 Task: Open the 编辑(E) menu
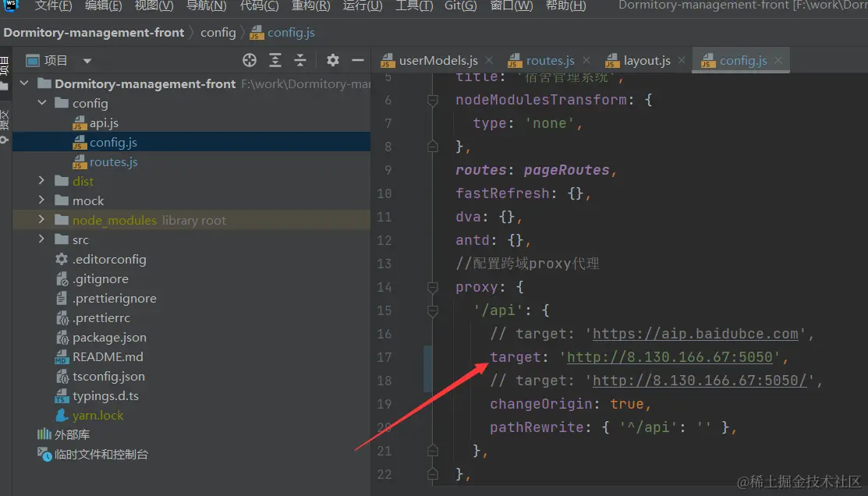[103, 6]
